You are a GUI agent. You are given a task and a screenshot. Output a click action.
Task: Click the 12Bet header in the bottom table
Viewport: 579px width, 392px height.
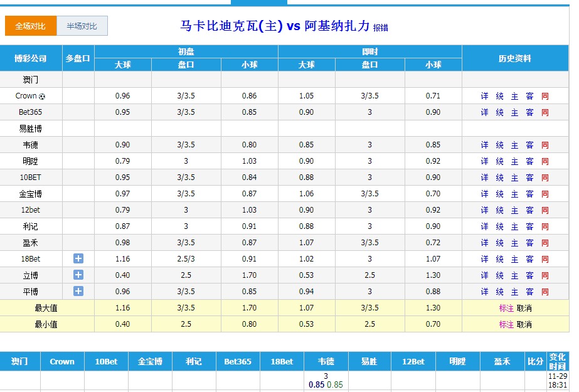(x=413, y=361)
